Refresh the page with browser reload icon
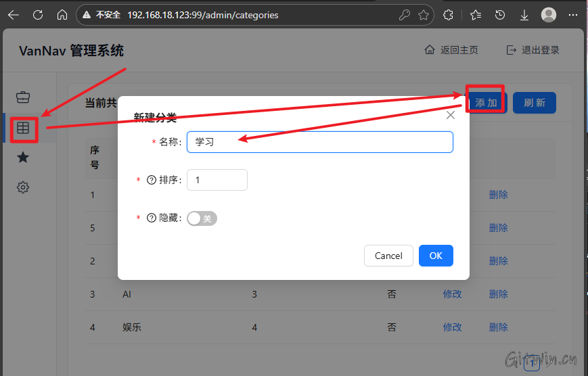 point(38,15)
